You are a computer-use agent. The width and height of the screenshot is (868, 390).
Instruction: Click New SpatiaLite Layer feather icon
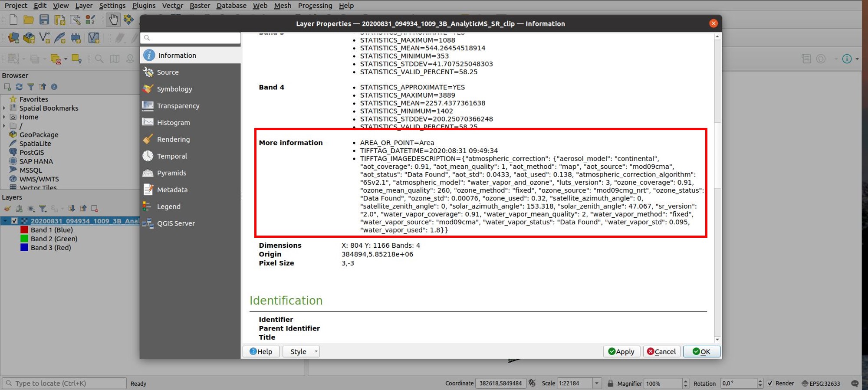(60, 38)
